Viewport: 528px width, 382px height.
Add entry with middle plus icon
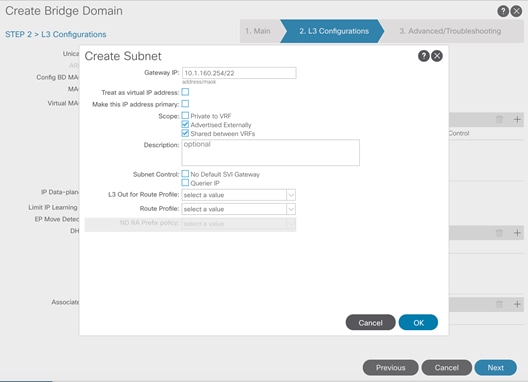517,233
